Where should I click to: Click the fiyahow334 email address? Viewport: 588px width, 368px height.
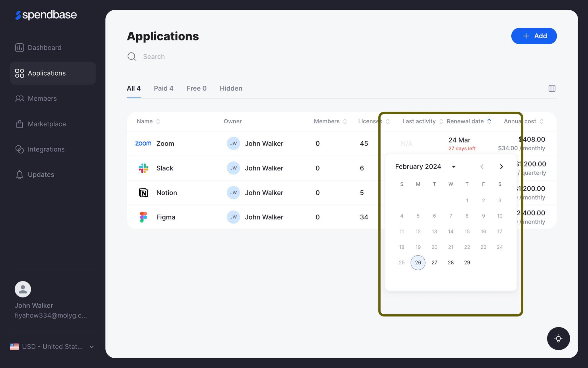[x=51, y=315]
